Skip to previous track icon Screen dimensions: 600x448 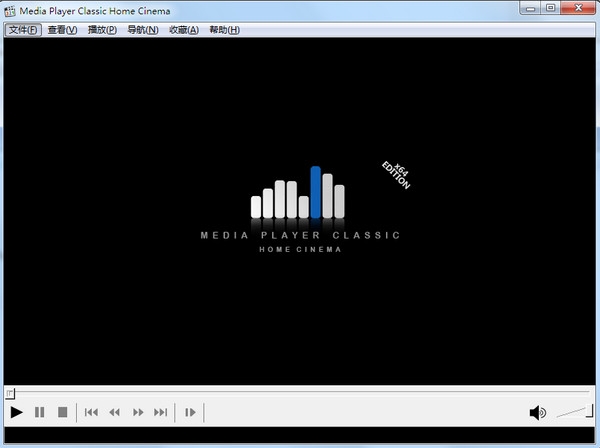point(91,412)
